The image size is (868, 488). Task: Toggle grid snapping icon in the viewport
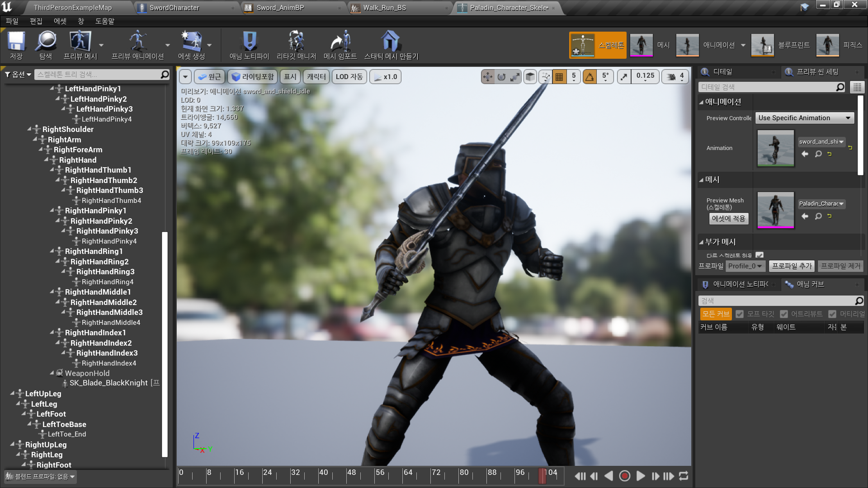(559, 77)
